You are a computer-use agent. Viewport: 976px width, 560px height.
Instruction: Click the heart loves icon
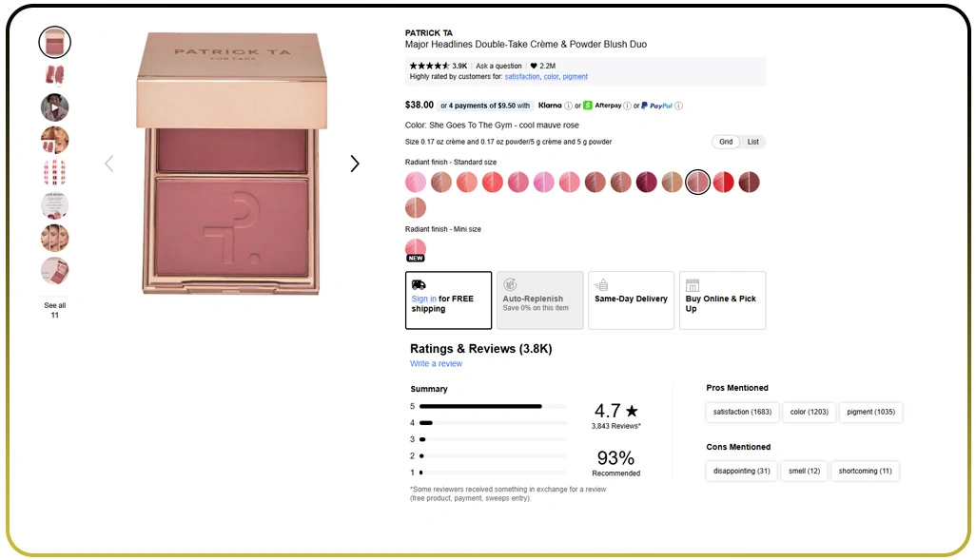534,67
